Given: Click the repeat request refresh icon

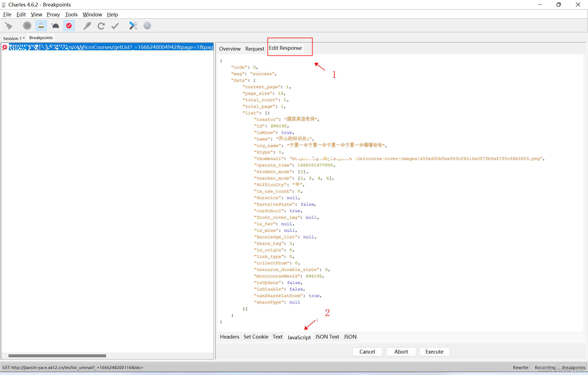Looking at the screenshot, I should [x=101, y=26].
